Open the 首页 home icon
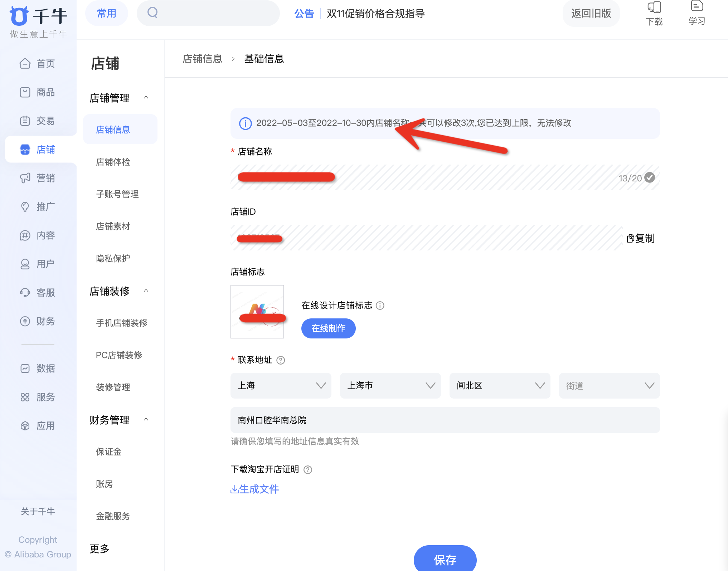Screen dimensions: 728x571 click(25, 64)
